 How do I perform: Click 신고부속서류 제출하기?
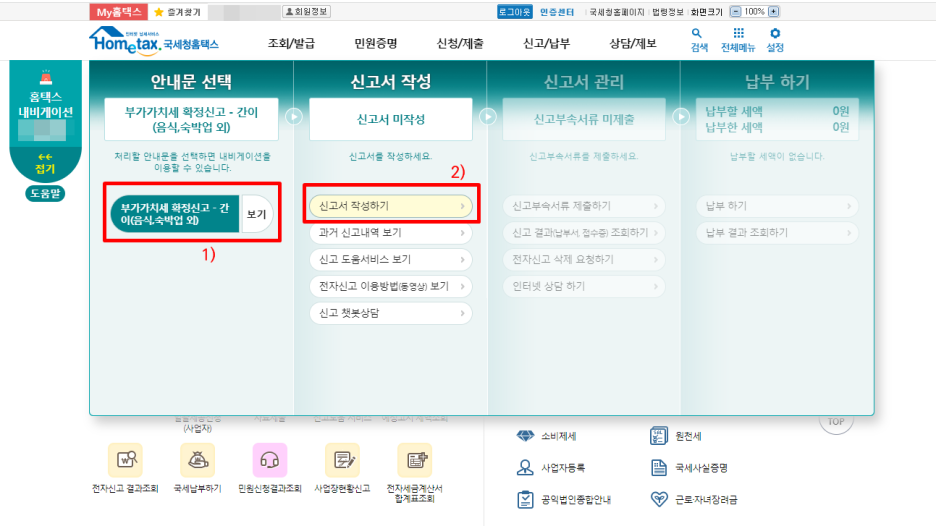pyautogui.click(x=584, y=206)
